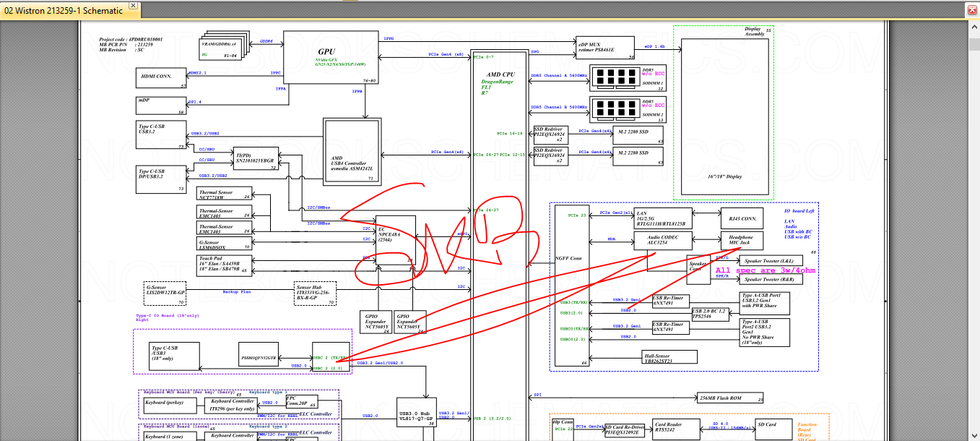Image resolution: width=980 pixels, height=441 pixels.
Task: Click the DDR5 Channel A 5600MHz label
Action: click(558, 77)
